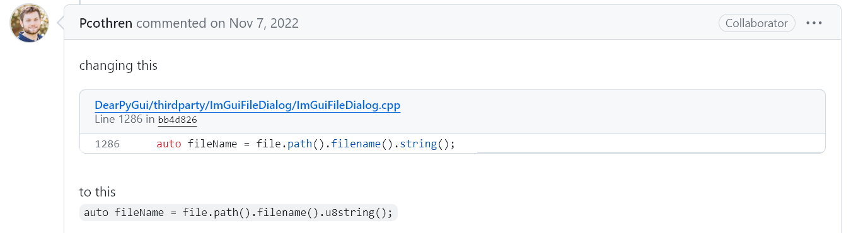The image size is (868, 233).
Task: Click line number 1286 in code snippet
Action: point(107,144)
